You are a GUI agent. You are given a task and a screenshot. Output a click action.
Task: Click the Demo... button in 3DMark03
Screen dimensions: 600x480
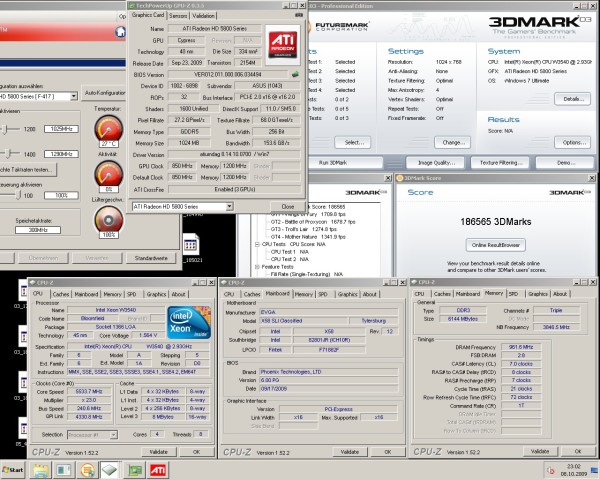tap(565, 163)
